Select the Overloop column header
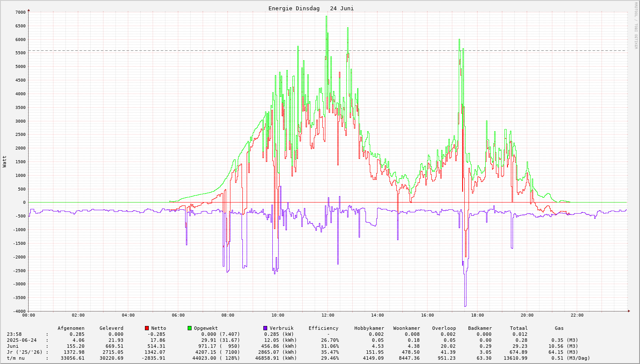 click(x=444, y=328)
